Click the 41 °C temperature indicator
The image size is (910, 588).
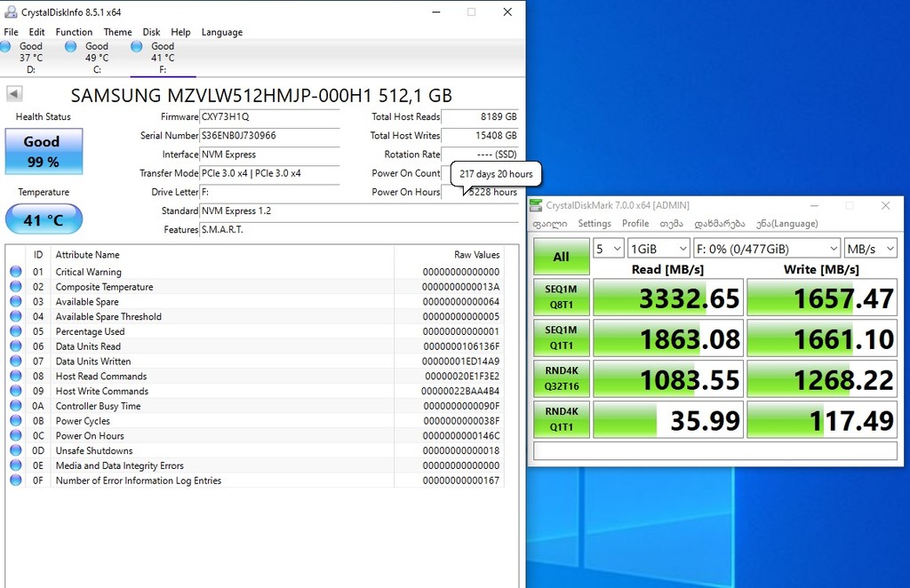[44, 219]
